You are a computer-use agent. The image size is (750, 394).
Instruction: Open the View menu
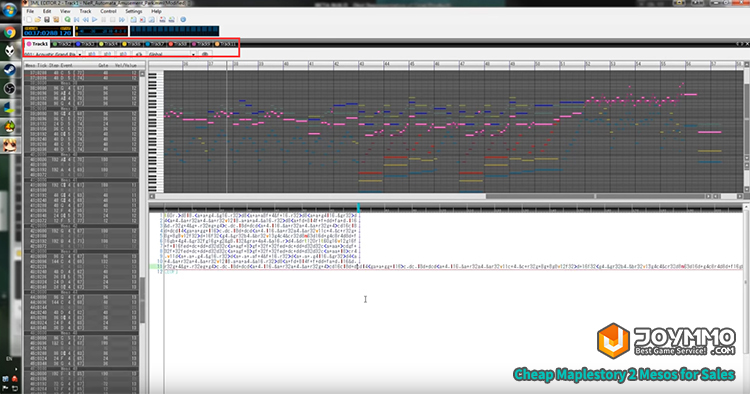[x=65, y=11]
